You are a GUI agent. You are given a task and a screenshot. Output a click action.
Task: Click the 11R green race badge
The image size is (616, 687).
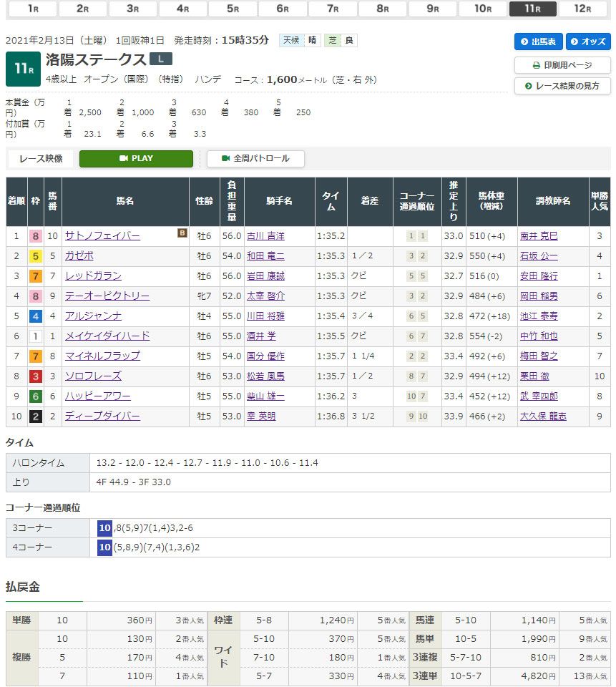[21, 69]
